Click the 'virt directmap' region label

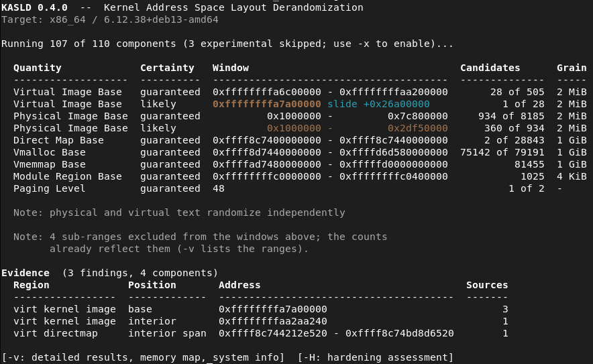tap(56, 333)
